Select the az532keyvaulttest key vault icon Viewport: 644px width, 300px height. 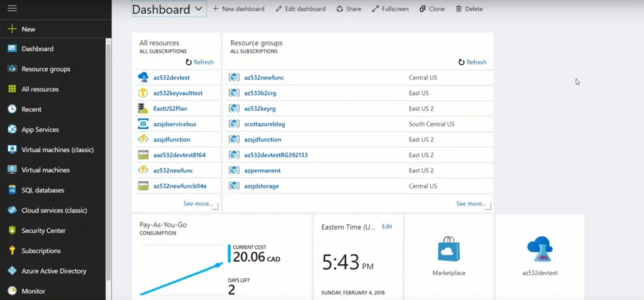coord(143,93)
